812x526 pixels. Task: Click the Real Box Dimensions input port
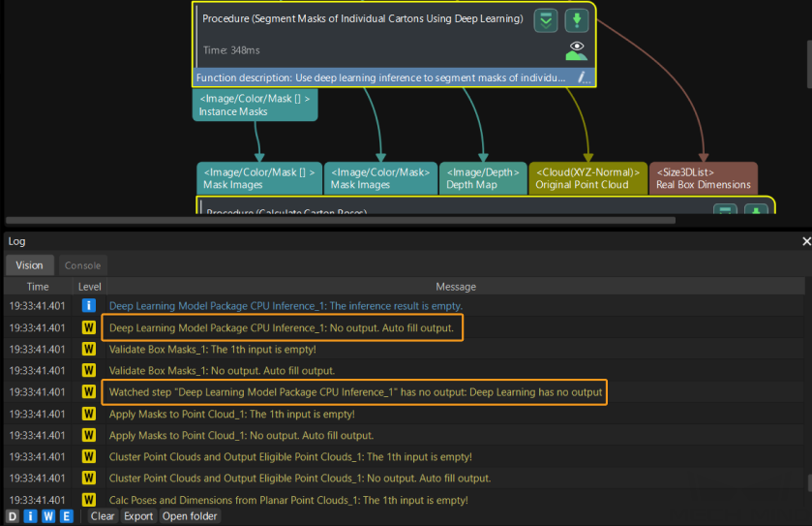(703, 177)
